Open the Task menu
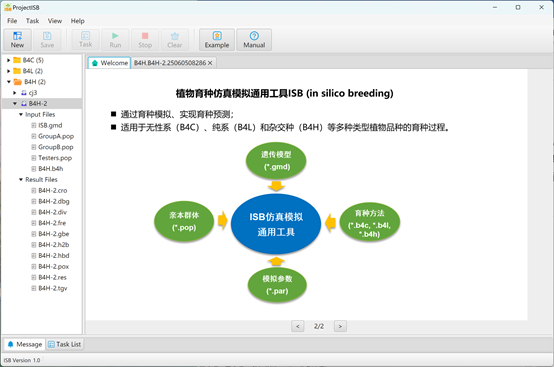554x367 pixels. tap(32, 21)
